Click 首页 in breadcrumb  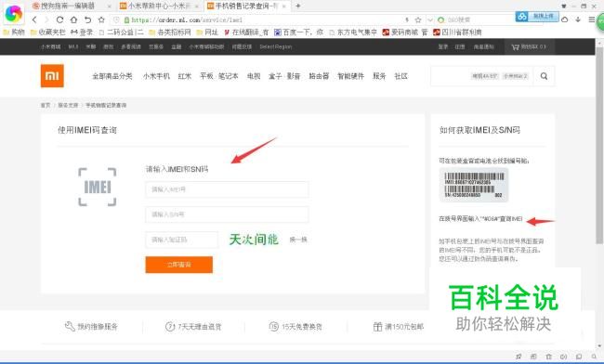[x=46, y=105]
